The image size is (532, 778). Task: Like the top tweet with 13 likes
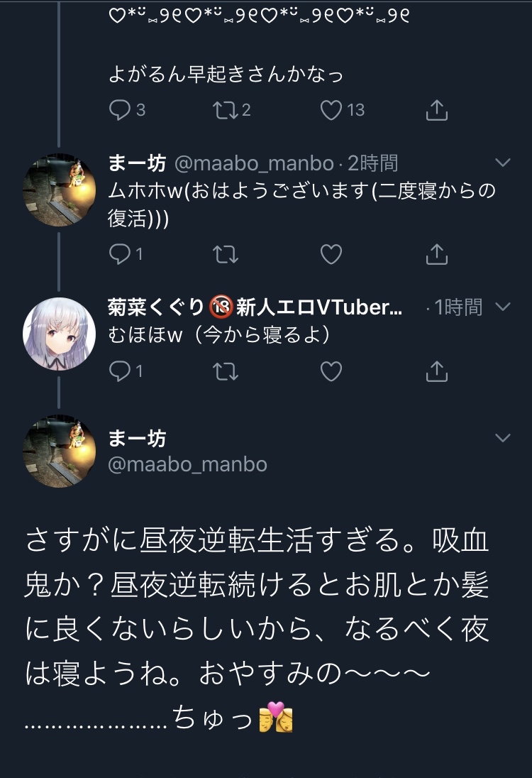(342, 110)
